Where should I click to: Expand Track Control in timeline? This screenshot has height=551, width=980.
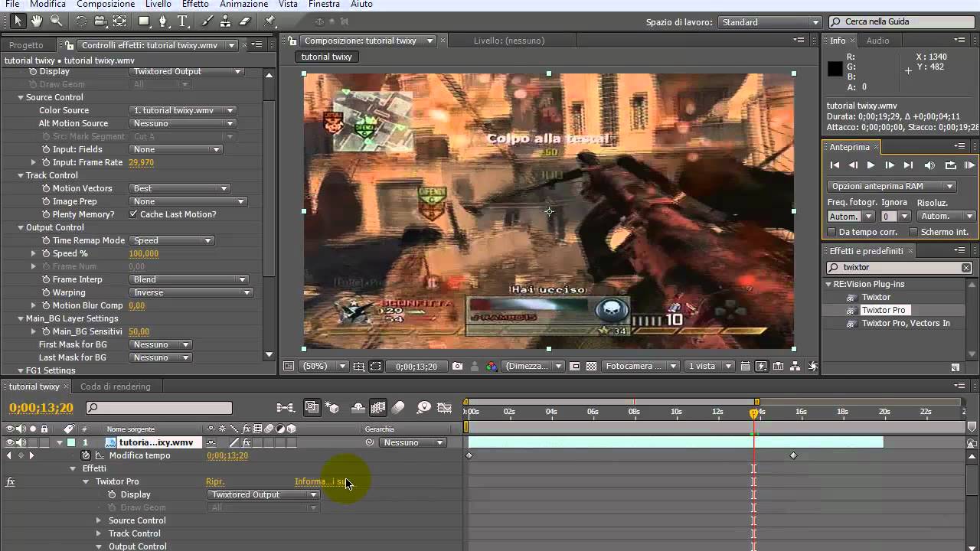tap(98, 533)
